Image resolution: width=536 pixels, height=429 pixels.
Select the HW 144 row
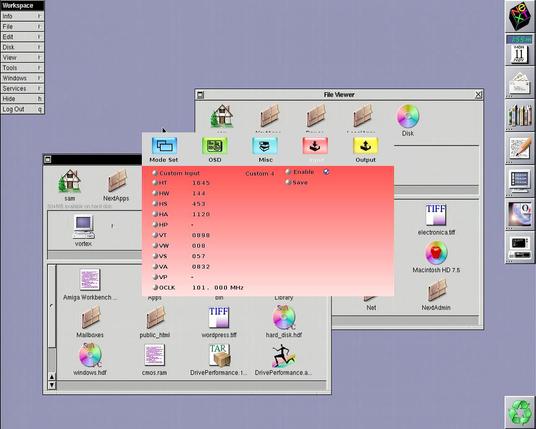click(x=179, y=193)
